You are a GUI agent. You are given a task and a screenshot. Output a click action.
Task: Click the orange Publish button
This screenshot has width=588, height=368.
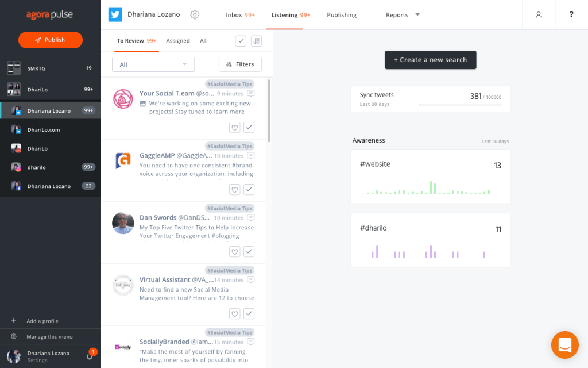coord(51,40)
